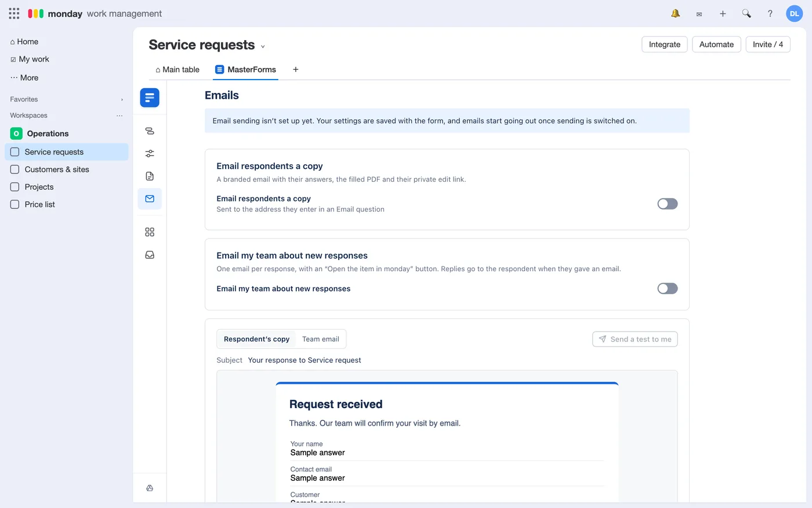Go to Home in the sidebar
812x508 pixels.
click(x=24, y=42)
